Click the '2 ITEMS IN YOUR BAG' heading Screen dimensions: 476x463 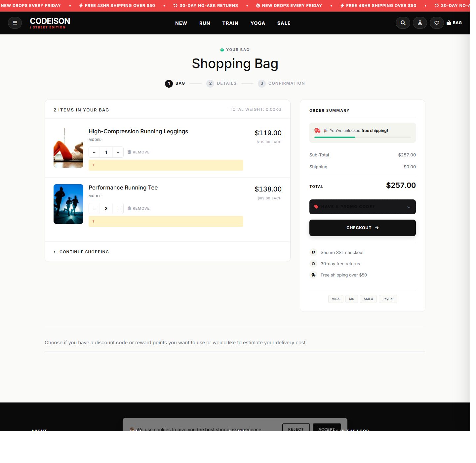pyautogui.click(x=81, y=110)
